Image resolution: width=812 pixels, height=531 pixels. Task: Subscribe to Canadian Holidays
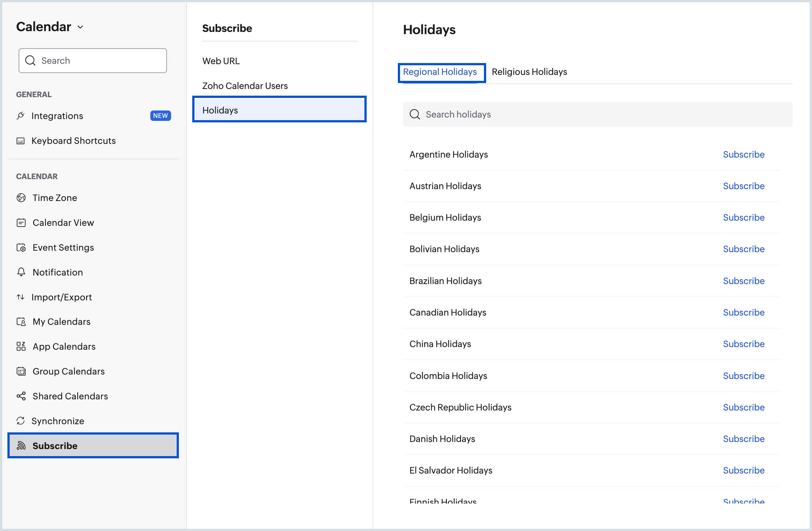tap(744, 312)
